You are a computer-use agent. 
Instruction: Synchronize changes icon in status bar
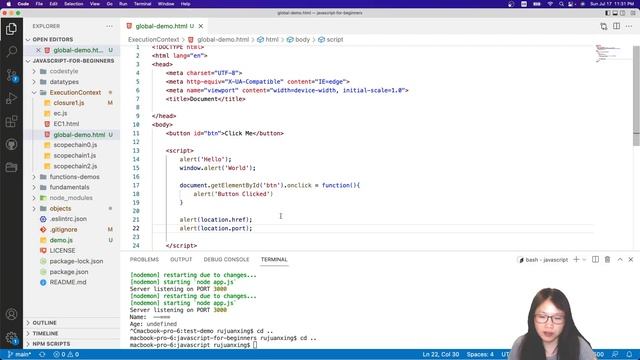pos(42,354)
